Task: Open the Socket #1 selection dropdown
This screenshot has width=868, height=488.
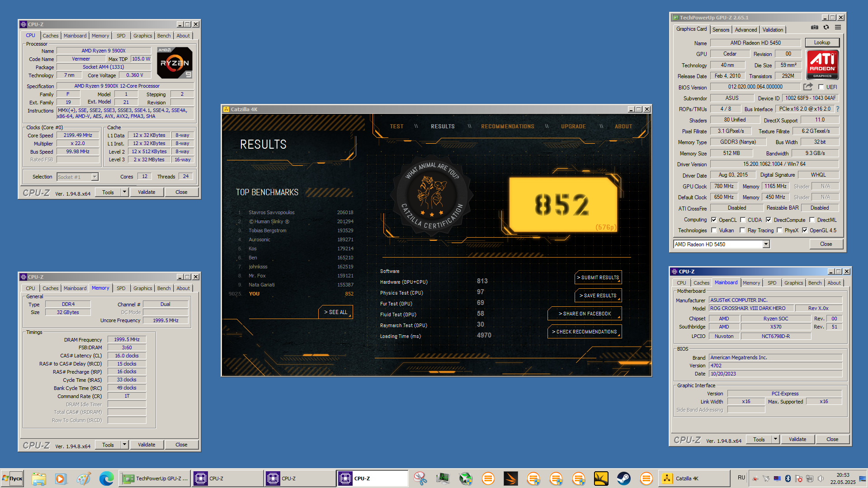Action: pos(94,177)
